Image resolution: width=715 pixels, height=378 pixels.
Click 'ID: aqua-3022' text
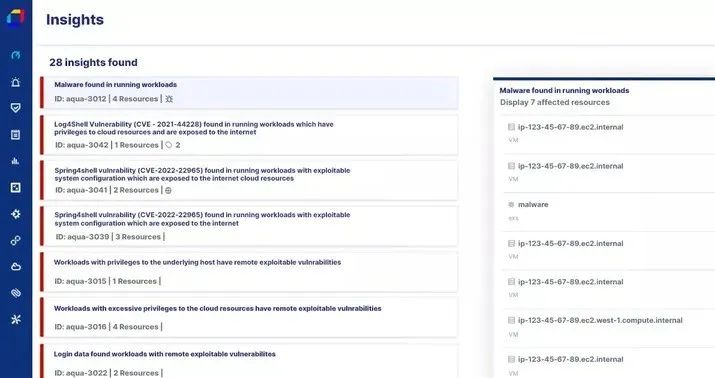click(x=81, y=373)
